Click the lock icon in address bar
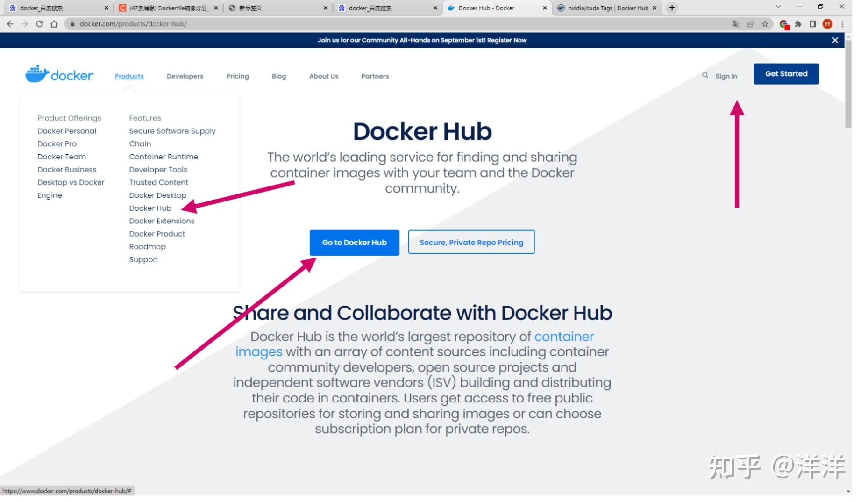This screenshot has width=868, height=502. [x=72, y=24]
